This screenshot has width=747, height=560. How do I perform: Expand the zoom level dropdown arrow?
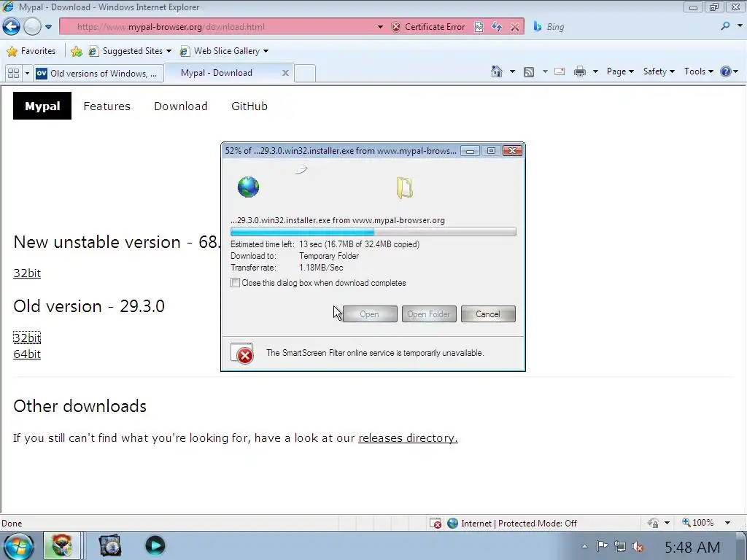pos(727,523)
